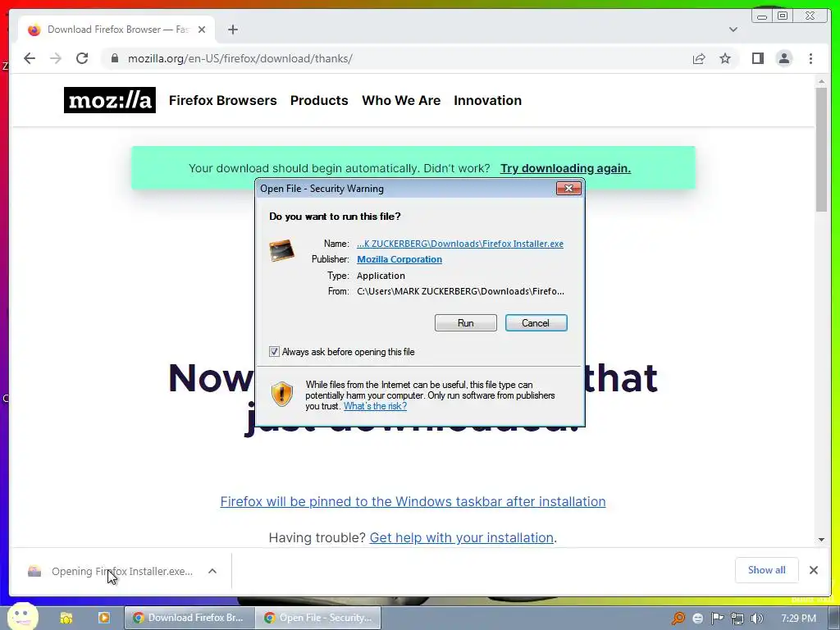Click the Chrome back arrow
The width and height of the screenshot is (840, 630).
coord(30,58)
